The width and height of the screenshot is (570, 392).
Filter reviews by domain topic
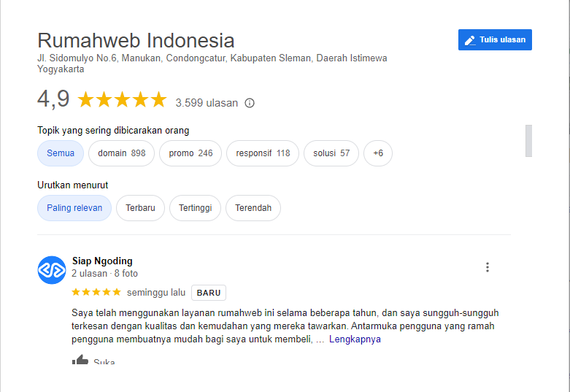pos(121,153)
